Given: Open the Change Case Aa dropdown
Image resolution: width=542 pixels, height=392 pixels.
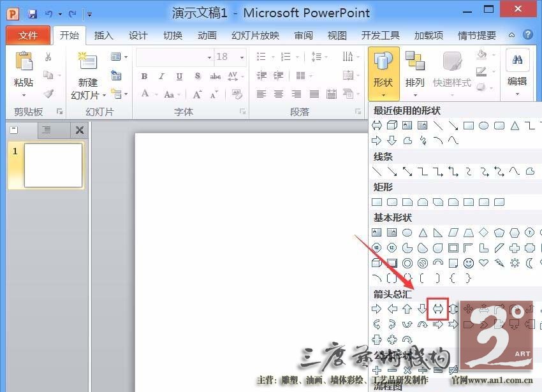Looking at the screenshot, I should [x=172, y=94].
